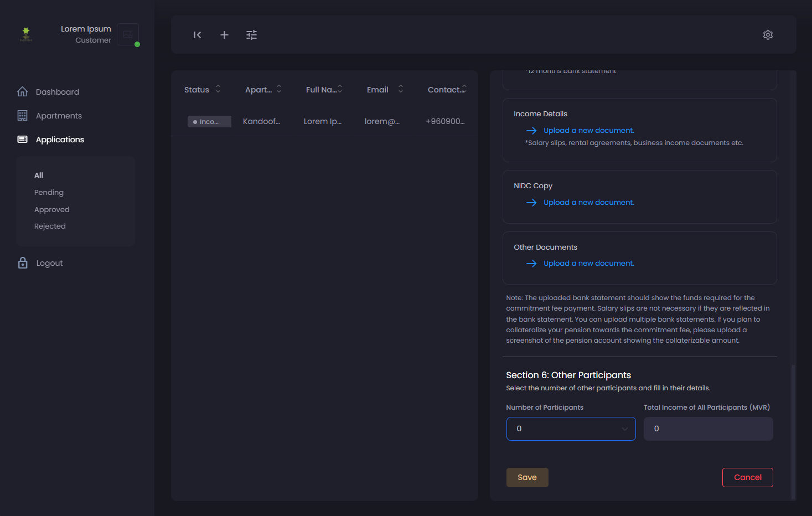Show All applications filter

click(x=39, y=175)
